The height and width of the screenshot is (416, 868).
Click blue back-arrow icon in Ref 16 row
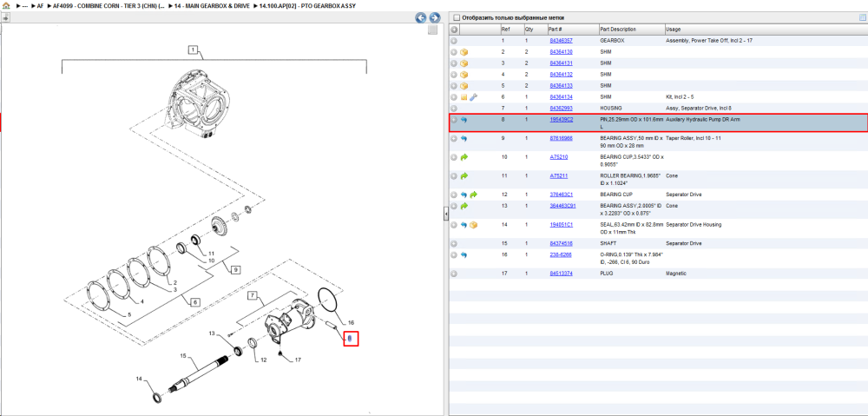464,254
